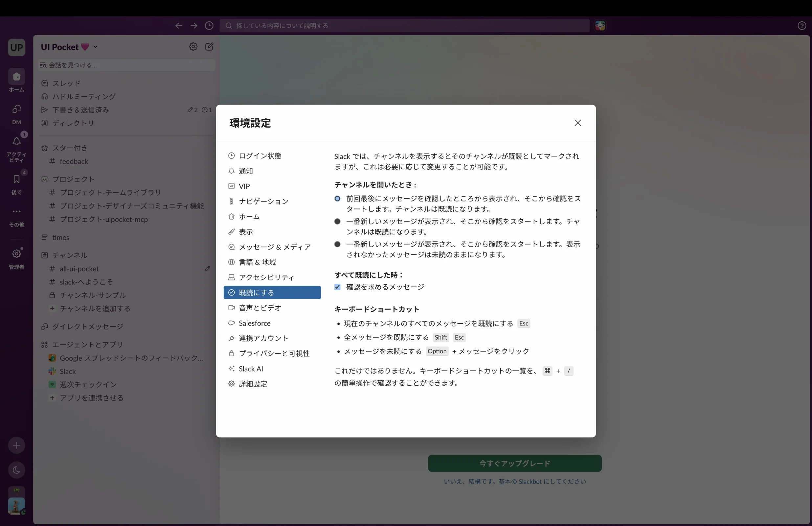Open the Later bookmark icon
The width and height of the screenshot is (812, 526).
coord(16,179)
